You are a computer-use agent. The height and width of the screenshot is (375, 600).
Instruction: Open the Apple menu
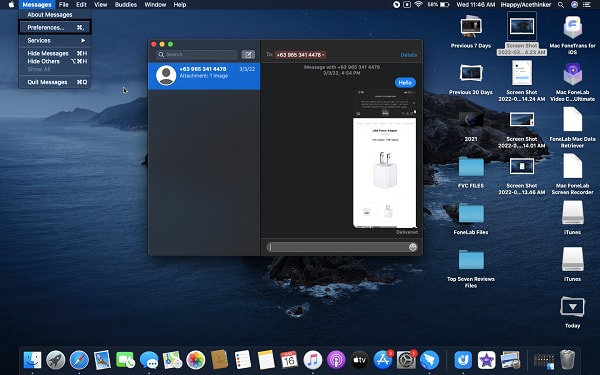coord(11,5)
